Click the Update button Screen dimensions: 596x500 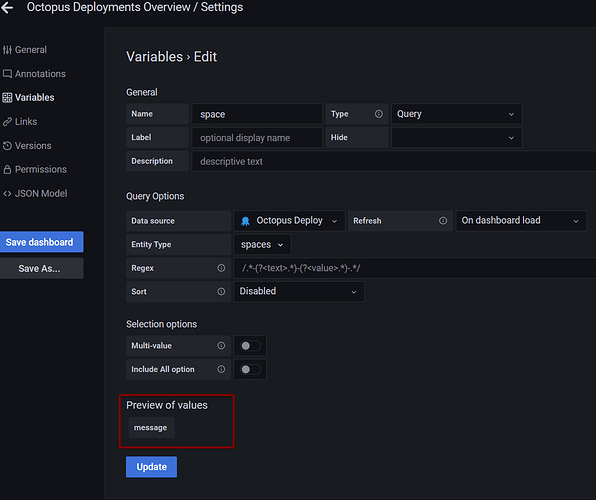[151, 467]
